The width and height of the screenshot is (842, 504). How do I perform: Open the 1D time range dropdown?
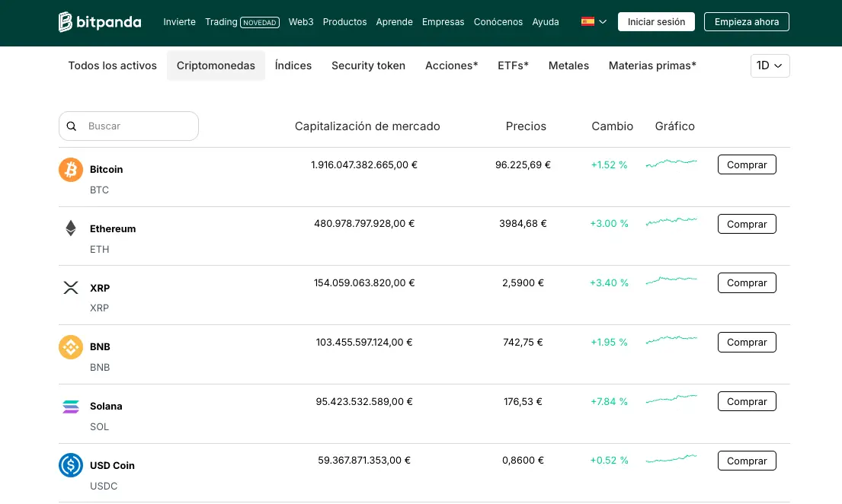[x=770, y=65]
